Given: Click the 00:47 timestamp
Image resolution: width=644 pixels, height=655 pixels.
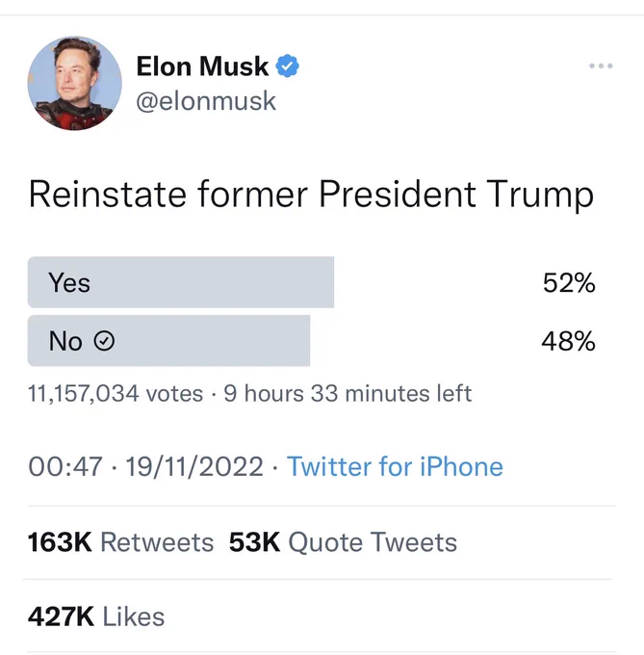Looking at the screenshot, I should (x=65, y=466).
